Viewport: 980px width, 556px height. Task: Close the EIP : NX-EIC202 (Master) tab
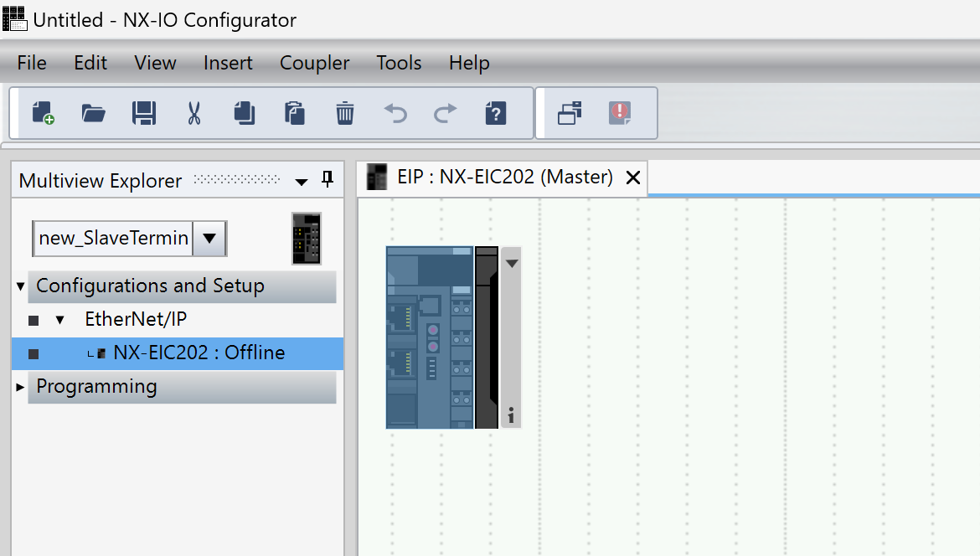[633, 178]
